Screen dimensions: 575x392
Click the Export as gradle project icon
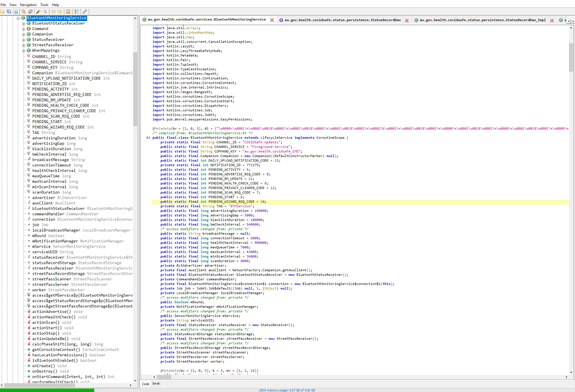(x=16, y=12)
